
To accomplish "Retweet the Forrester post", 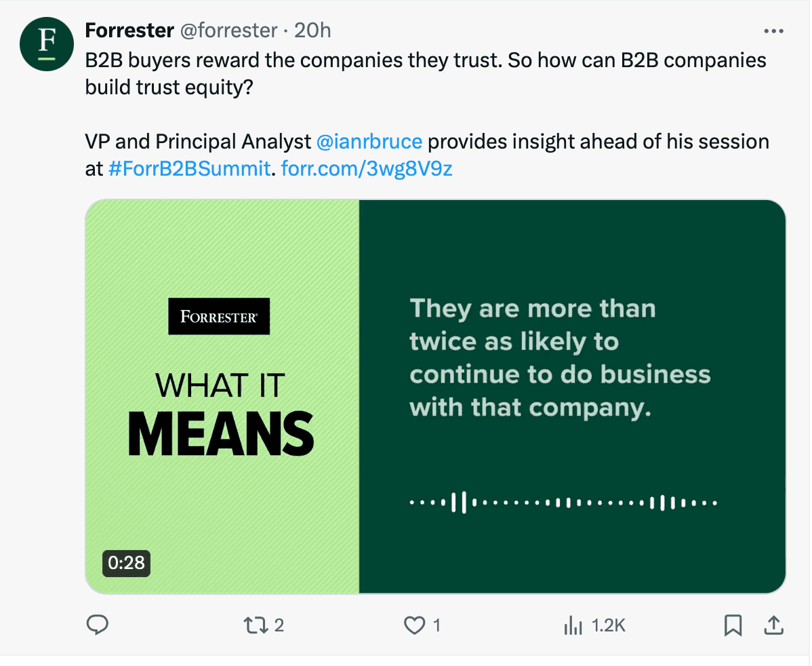I will tap(256, 625).
